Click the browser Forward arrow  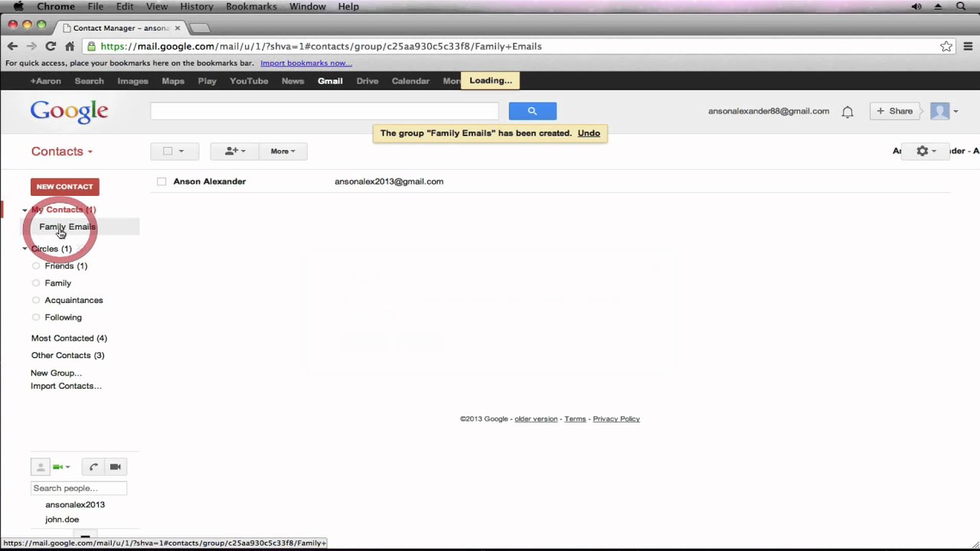point(31,46)
